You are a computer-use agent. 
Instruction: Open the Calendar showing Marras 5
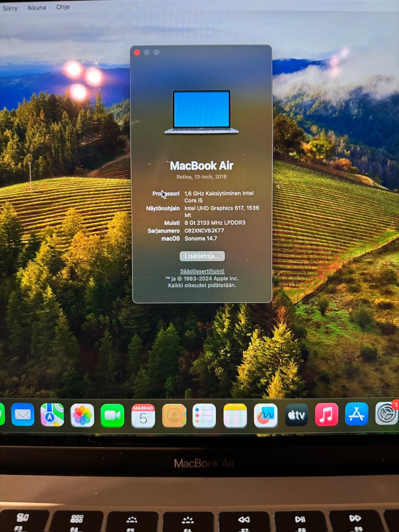(x=143, y=416)
